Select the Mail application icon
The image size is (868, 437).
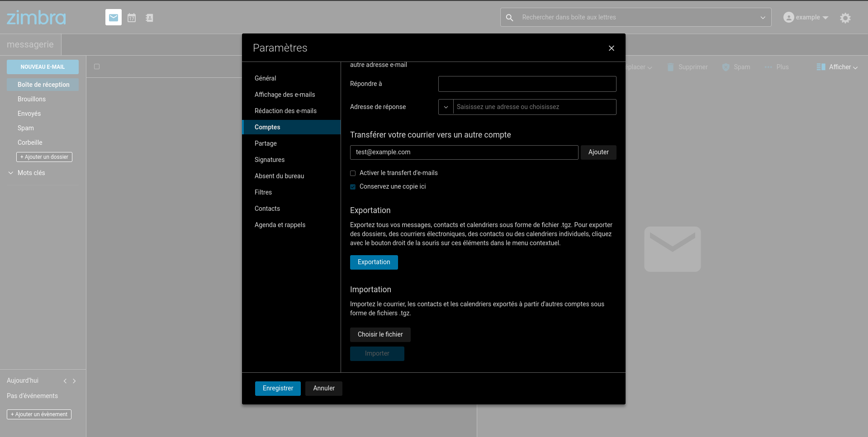tap(113, 17)
